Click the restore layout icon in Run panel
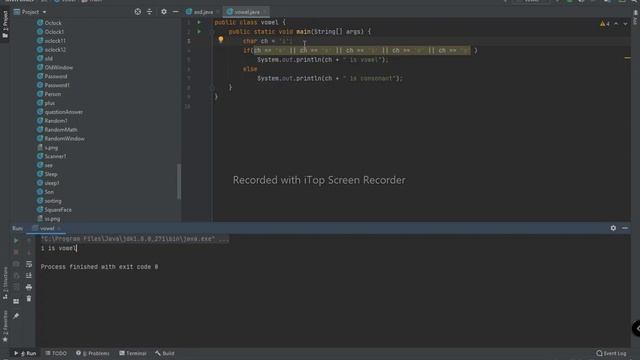This screenshot has width=640, height=360. coord(16,301)
